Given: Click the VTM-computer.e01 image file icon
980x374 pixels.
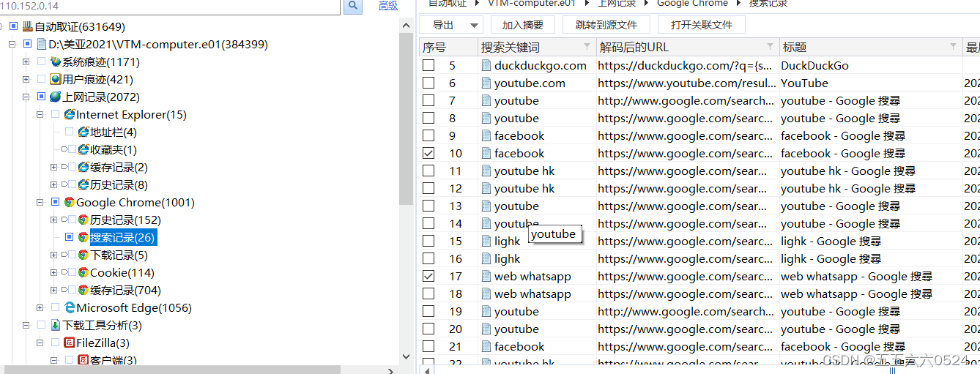Looking at the screenshot, I should pyautogui.click(x=42, y=45).
